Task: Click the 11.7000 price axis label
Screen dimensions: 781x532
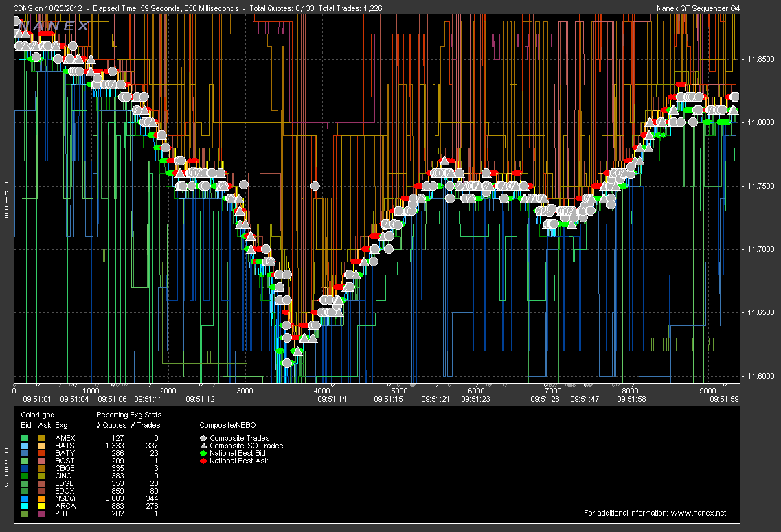Action: 761,249
